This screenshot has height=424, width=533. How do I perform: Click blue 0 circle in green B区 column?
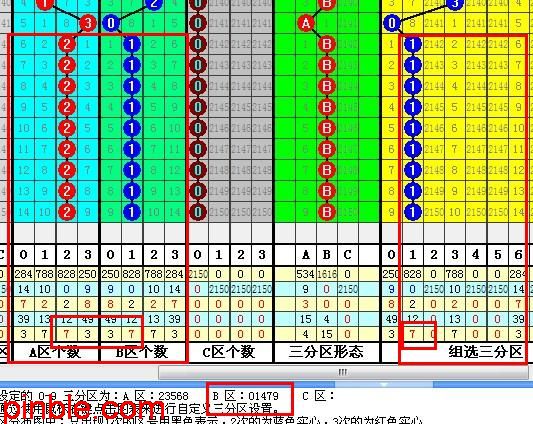click(111, 23)
